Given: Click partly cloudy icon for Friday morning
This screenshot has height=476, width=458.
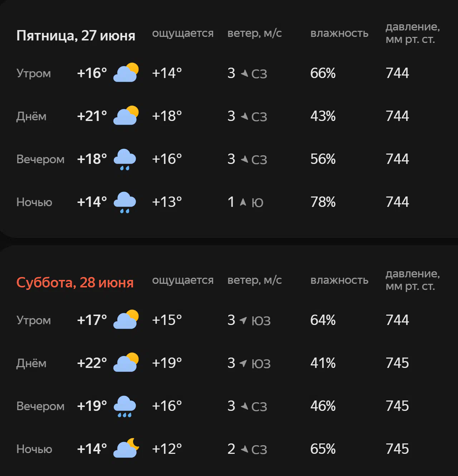Looking at the screenshot, I should [126, 73].
